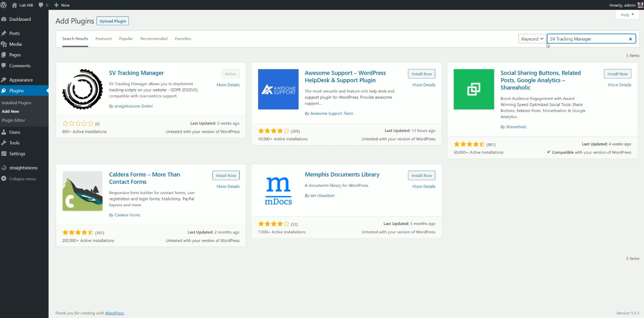Click the WordPress link in the footer

tap(114, 313)
